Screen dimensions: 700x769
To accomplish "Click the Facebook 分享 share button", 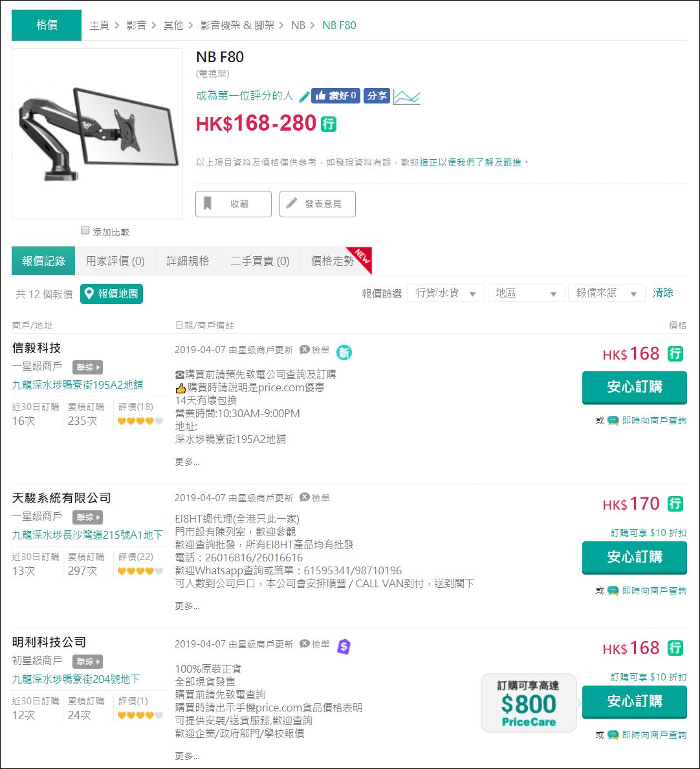I will click(x=377, y=96).
